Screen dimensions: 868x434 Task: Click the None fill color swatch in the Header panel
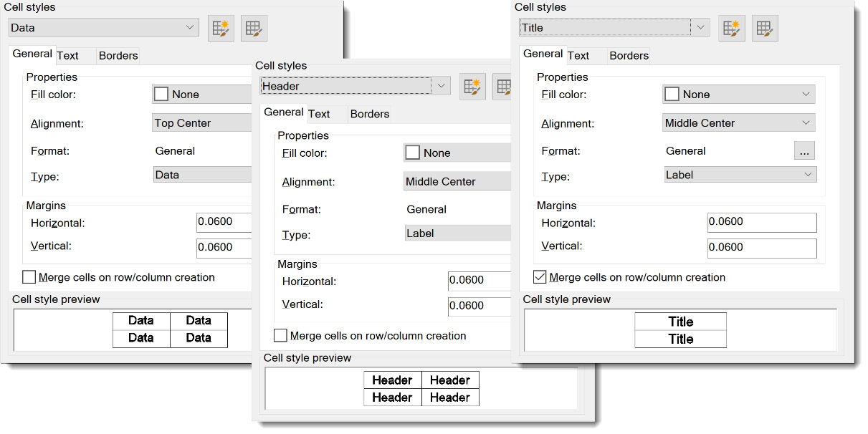pyautogui.click(x=413, y=153)
